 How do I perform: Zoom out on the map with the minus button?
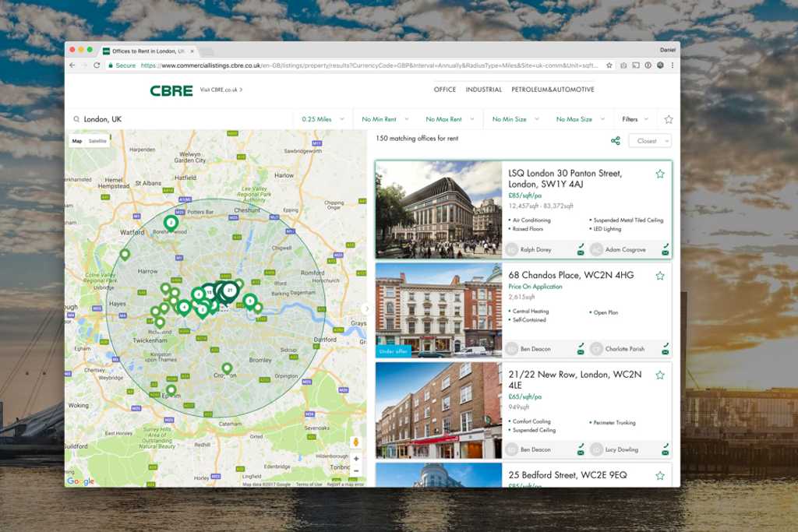click(356, 471)
